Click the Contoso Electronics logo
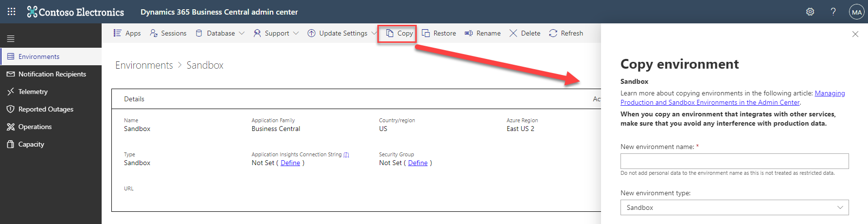 (x=75, y=12)
